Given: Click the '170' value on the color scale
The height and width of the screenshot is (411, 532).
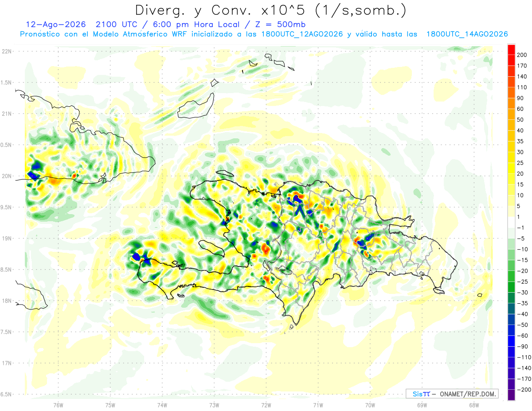Looking at the screenshot, I should tap(522, 66).
